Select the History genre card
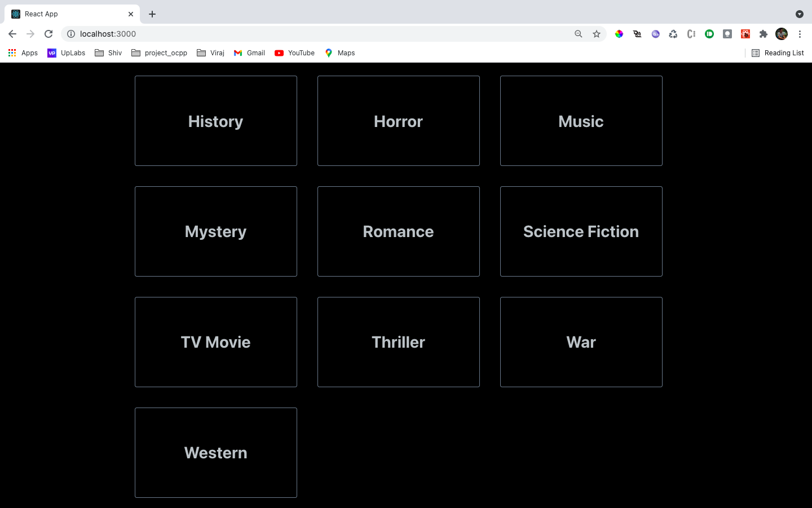 pyautogui.click(x=215, y=121)
